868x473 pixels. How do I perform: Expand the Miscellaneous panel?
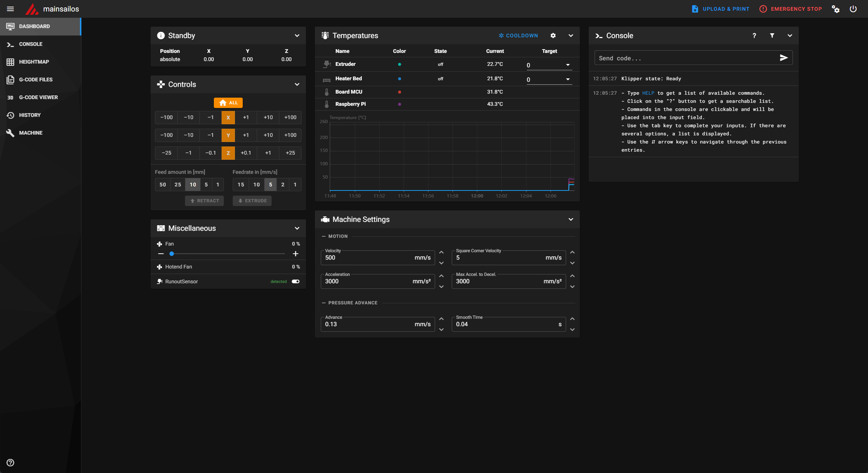point(296,227)
